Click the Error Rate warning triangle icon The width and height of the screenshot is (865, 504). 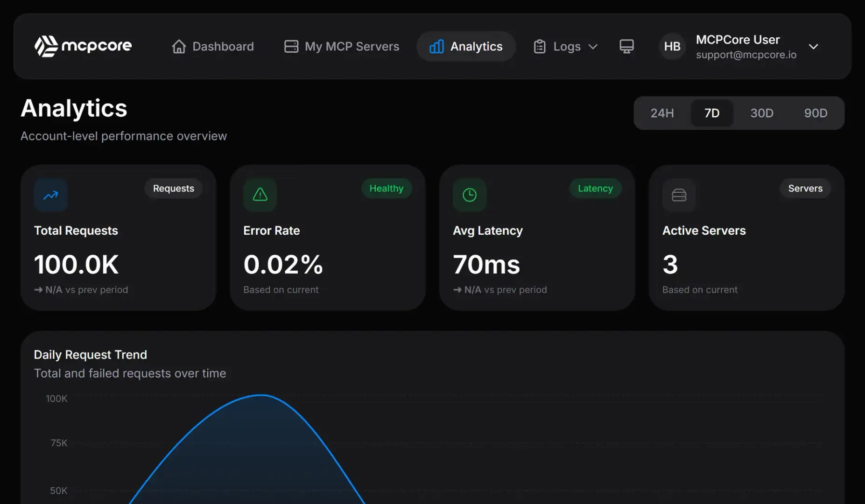click(260, 195)
